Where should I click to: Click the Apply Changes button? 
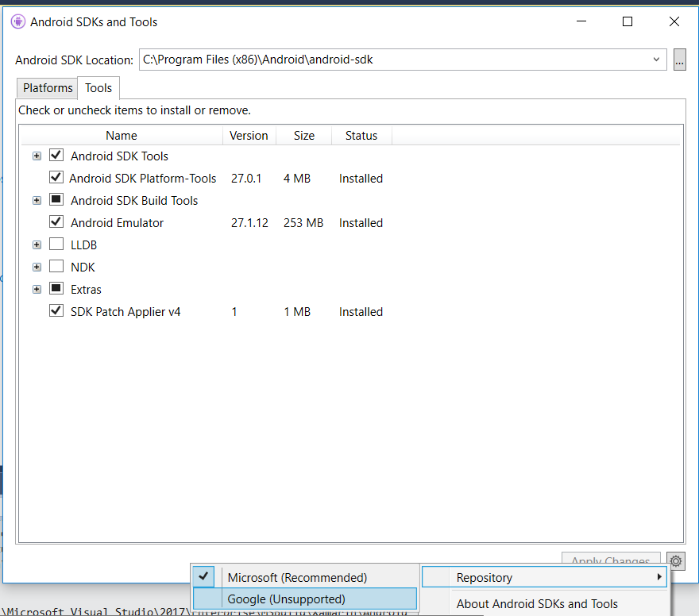click(611, 560)
